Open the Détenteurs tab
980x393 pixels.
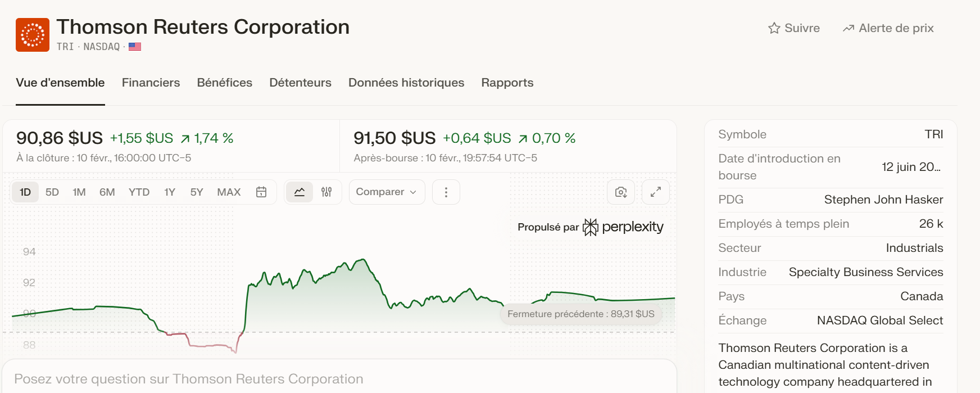point(300,83)
